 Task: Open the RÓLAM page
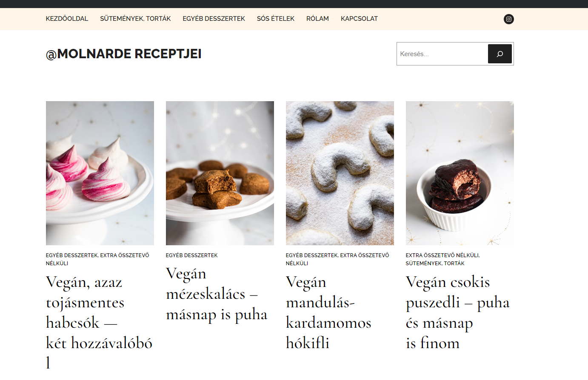coord(317,19)
